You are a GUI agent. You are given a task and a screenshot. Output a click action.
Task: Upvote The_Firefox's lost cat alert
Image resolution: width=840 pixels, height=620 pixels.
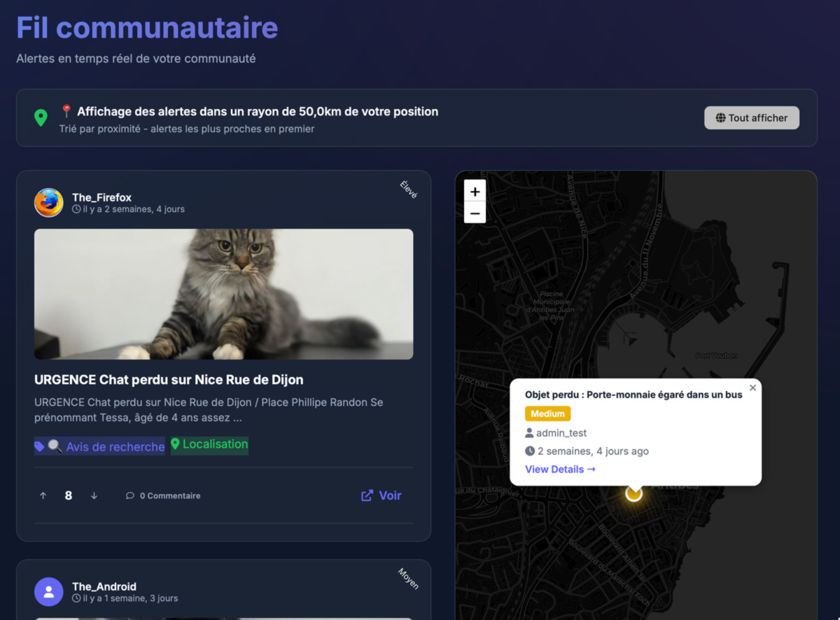(x=43, y=495)
